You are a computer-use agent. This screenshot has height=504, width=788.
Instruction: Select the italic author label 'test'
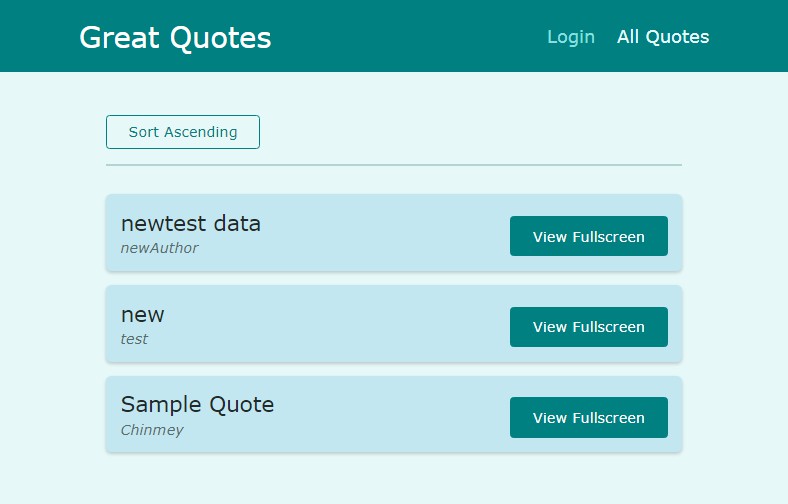point(134,339)
